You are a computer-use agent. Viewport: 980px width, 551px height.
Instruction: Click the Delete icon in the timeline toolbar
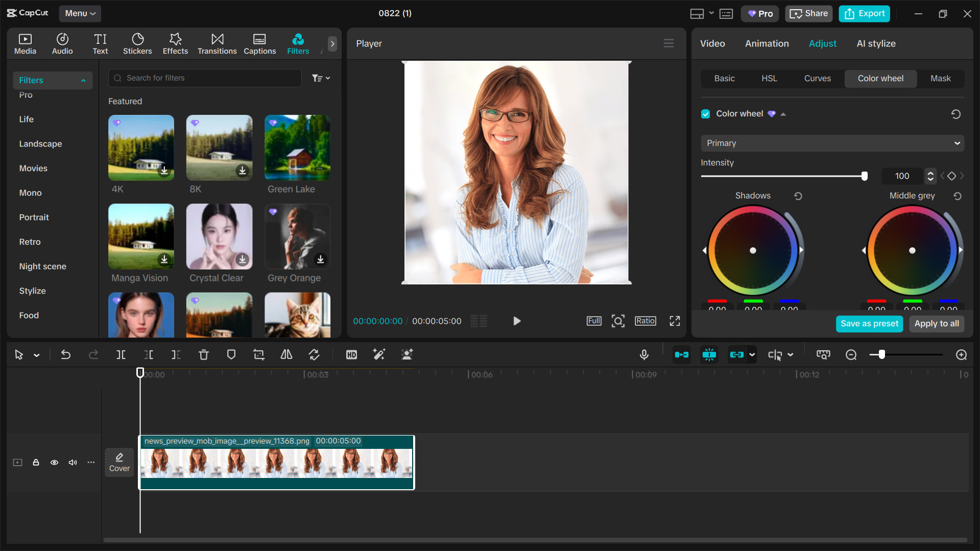(x=204, y=354)
